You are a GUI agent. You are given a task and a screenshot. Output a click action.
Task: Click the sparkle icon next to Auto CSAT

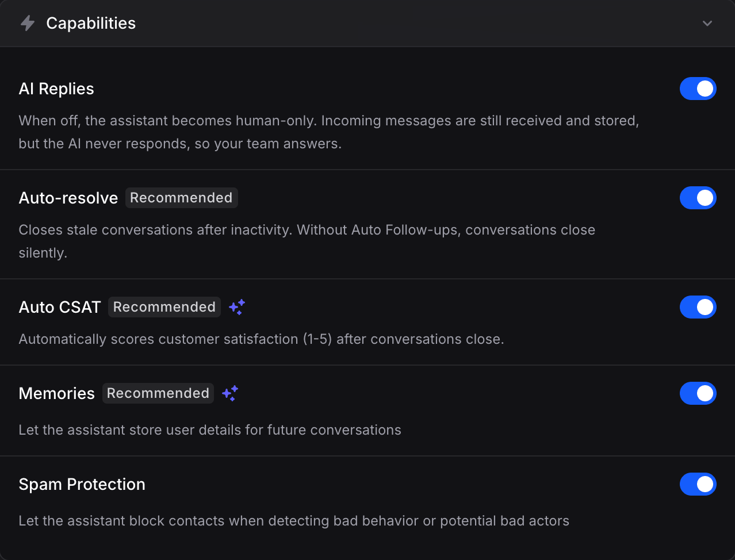237,307
